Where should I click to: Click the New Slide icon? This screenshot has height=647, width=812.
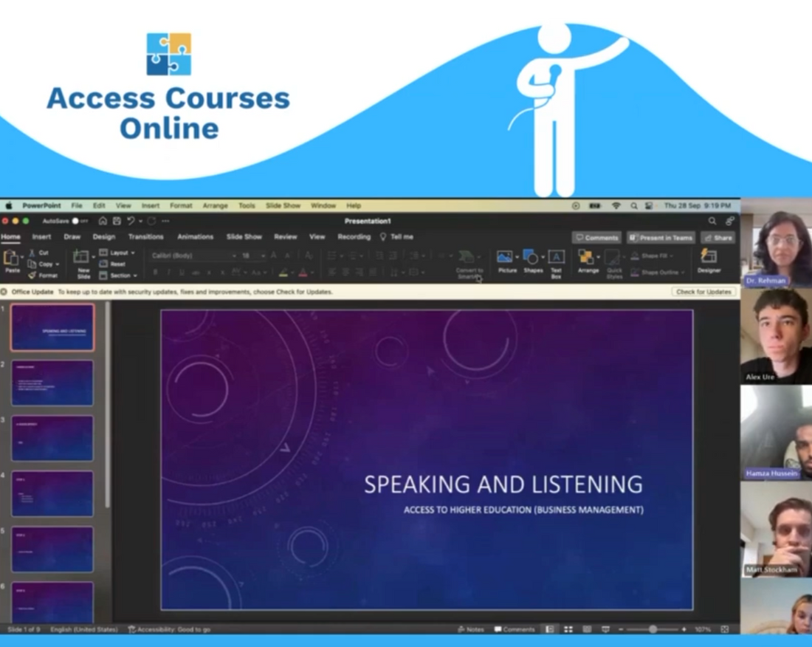point(82,258)
